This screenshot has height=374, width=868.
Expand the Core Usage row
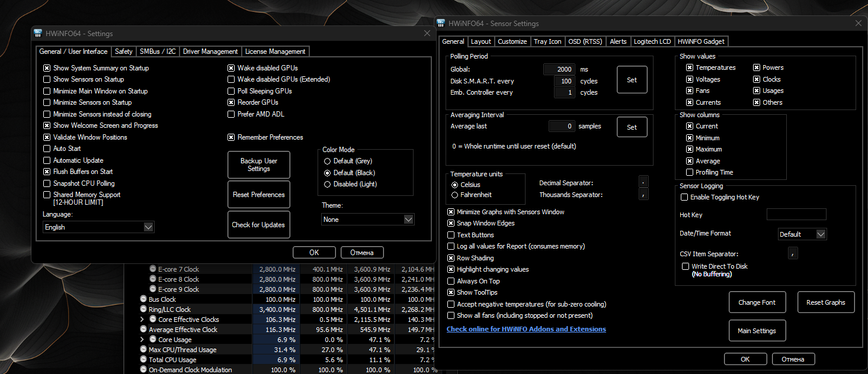(142, 340)
